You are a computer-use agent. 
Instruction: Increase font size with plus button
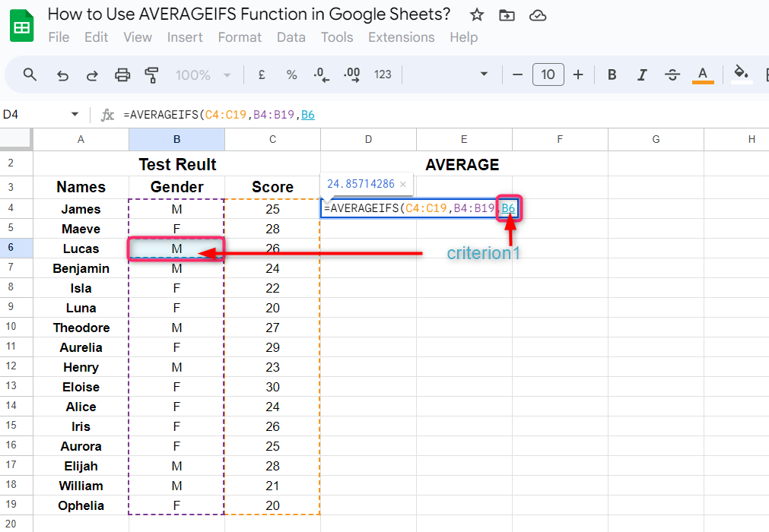tap(578, 75)
